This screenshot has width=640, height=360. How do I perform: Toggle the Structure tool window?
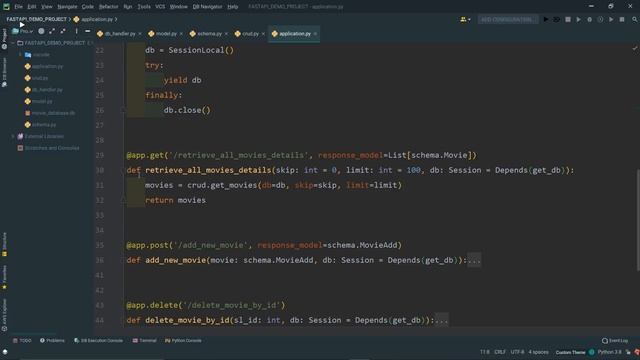click(x=4, y=244)
